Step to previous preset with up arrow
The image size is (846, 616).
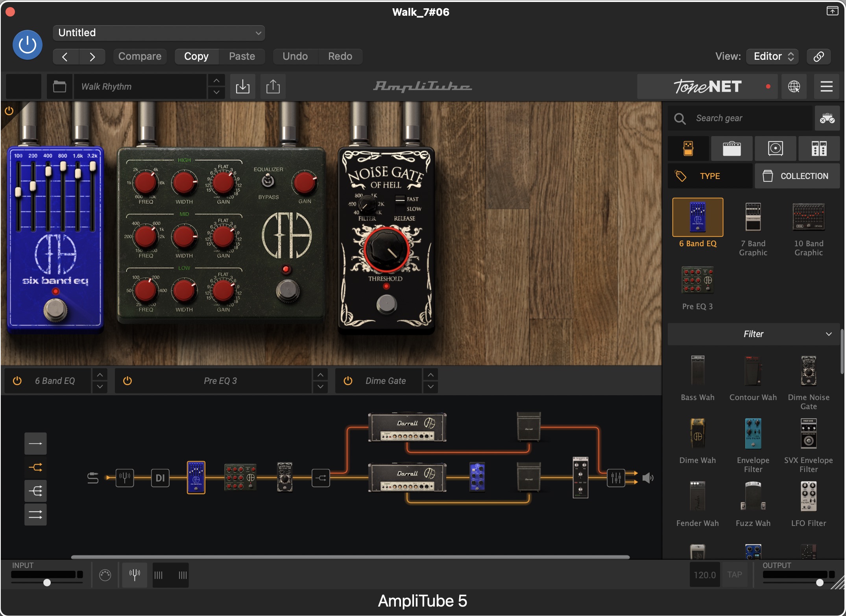216,81
